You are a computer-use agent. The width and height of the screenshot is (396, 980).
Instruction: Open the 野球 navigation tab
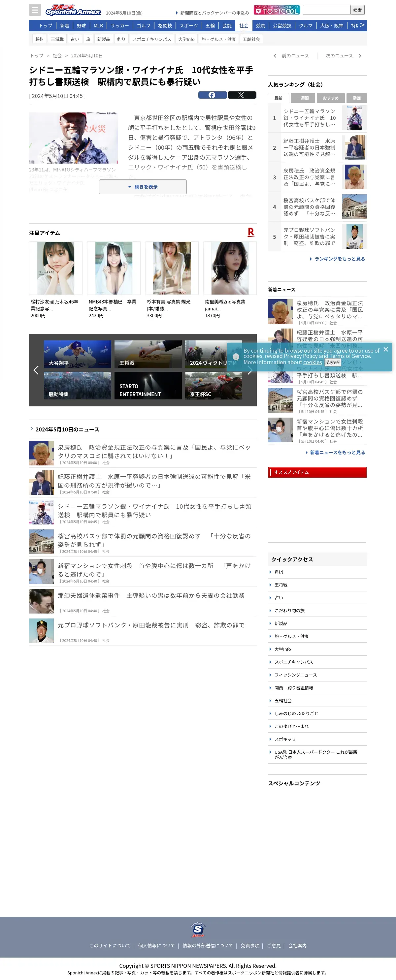82,25
